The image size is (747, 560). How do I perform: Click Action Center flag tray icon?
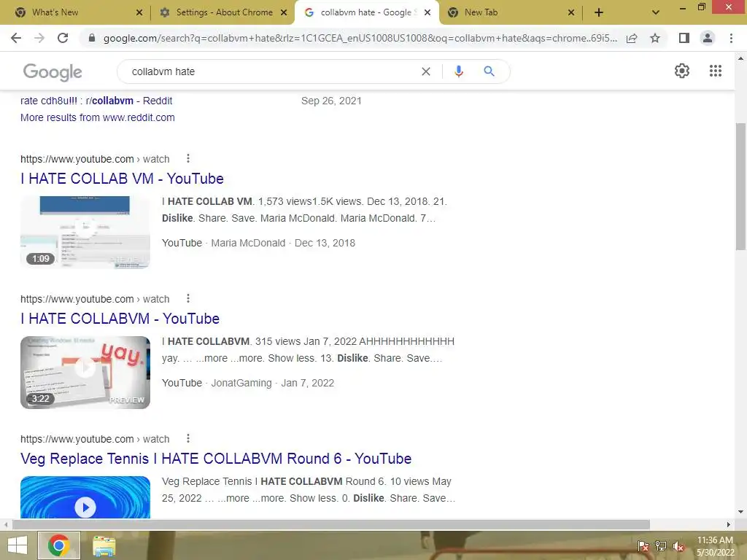(643, 546)
